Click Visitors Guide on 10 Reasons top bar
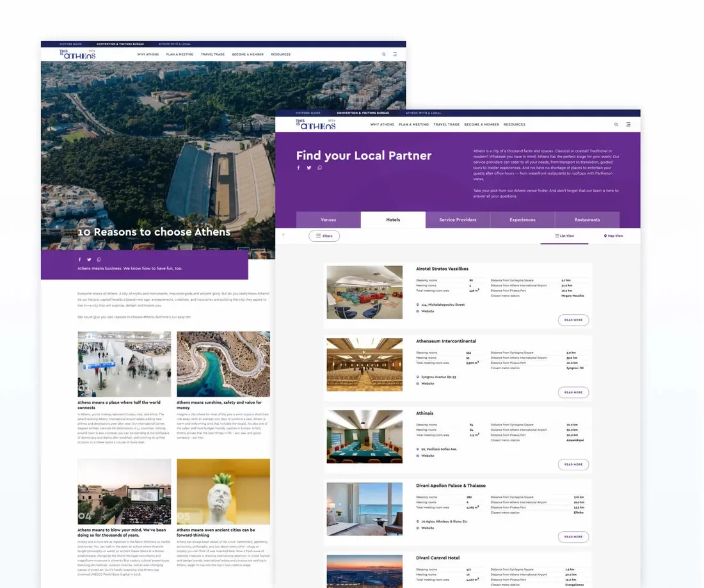The image size is (704, 588). [x=70, y=44]
